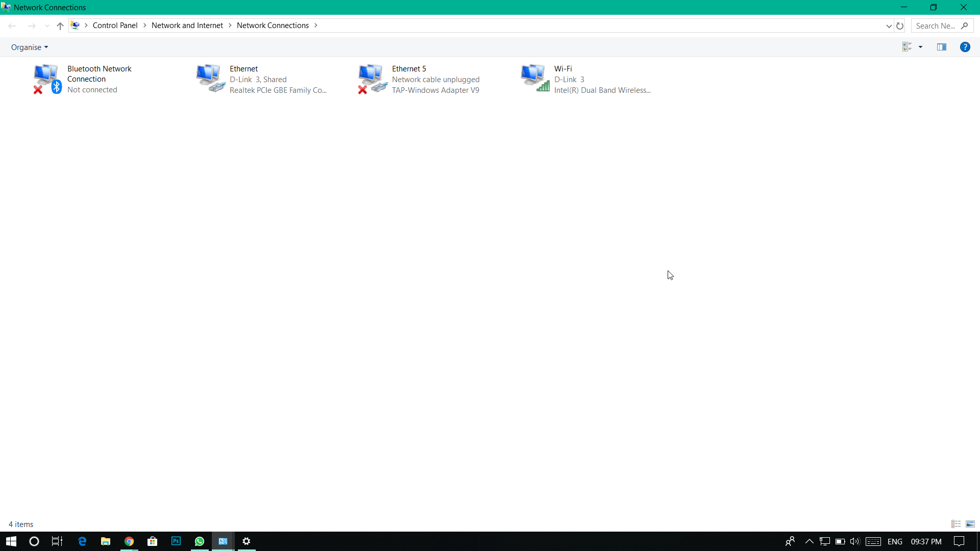
Task: Open Google Chrome from the taskbar
Action: [129, 541]
